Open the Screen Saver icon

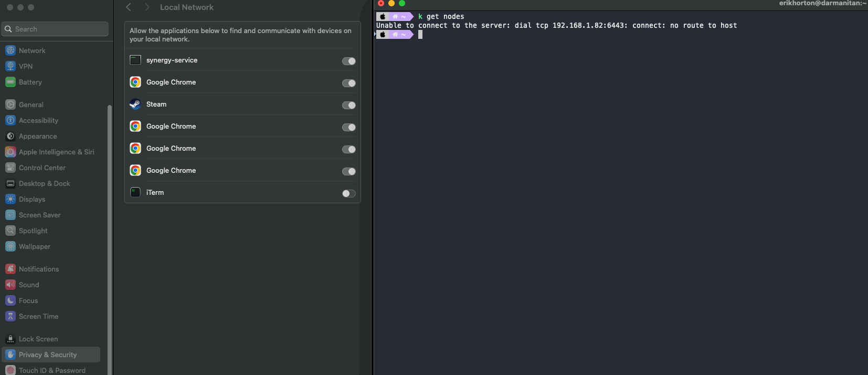coord(10,215)
